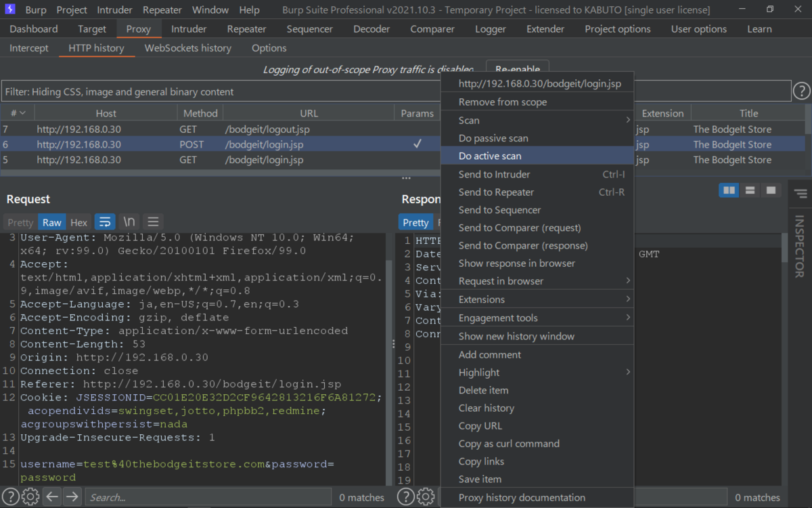Switch to the Decoder tab
This screenshot has height=508, width=812.
[x=371, y=29]
